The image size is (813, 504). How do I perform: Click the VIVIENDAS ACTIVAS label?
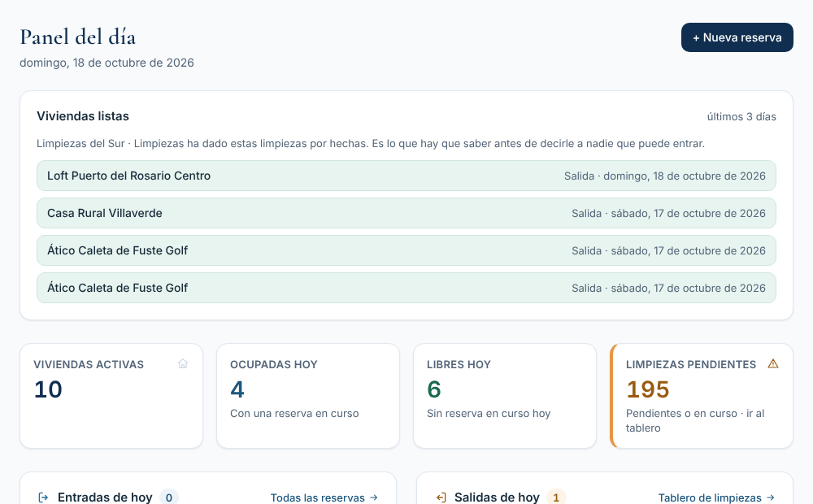[x=89, y=364]
